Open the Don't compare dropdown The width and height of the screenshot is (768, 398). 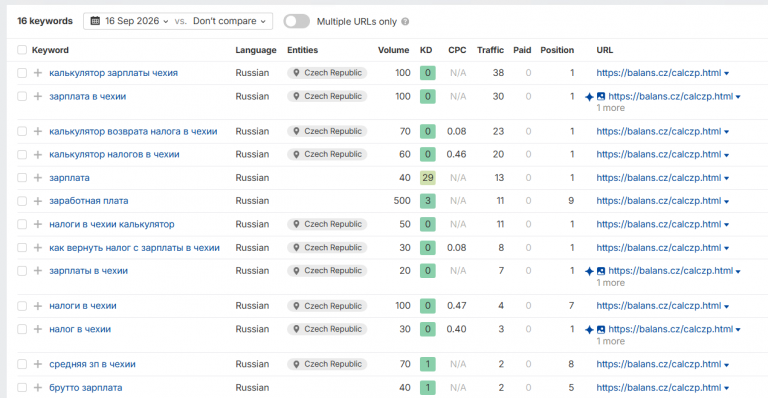click(229, 21)
